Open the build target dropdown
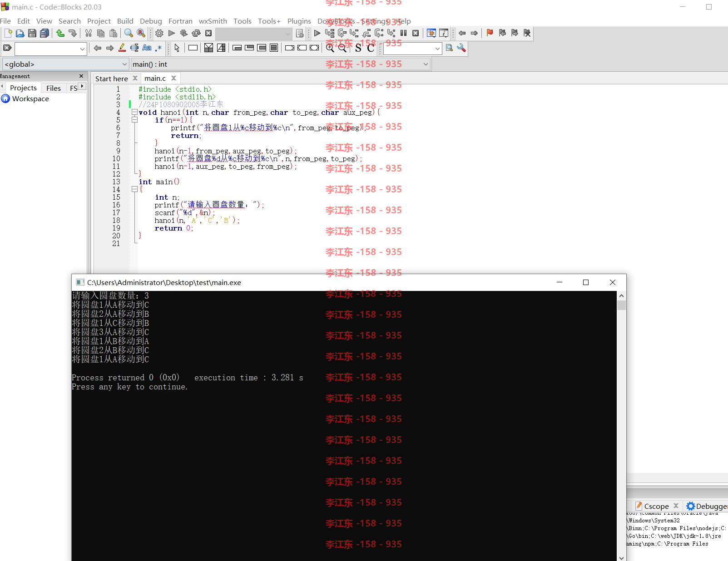 pos(254,34)
